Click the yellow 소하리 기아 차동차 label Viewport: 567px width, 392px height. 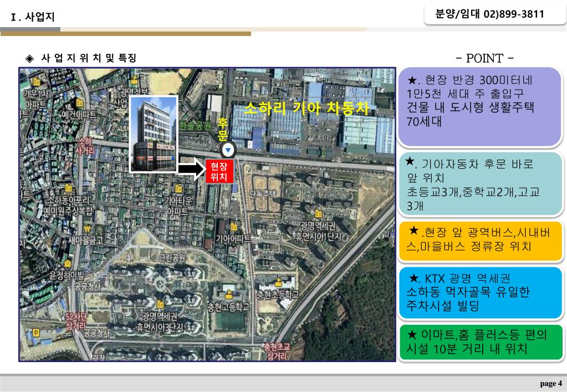pyautogui.click(x=307, y=108)
